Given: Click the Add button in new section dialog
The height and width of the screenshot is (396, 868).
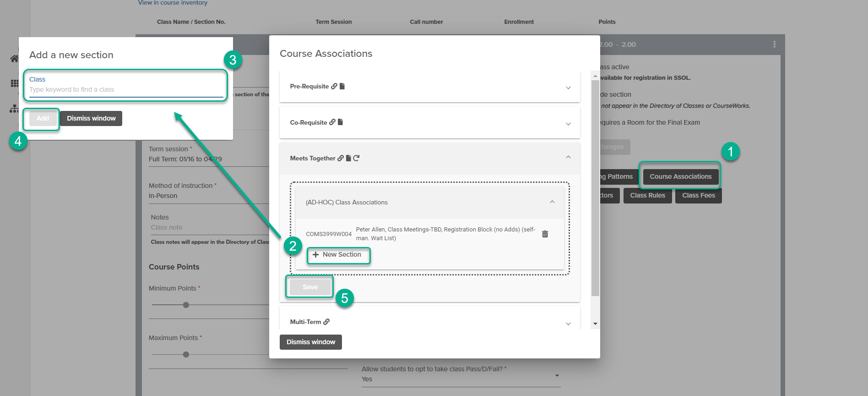Looking at the screenshot, I should 43,118.
